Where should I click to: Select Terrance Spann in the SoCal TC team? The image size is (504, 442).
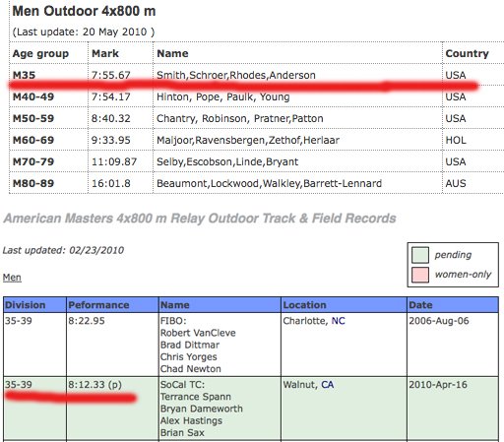pos(196,397)
